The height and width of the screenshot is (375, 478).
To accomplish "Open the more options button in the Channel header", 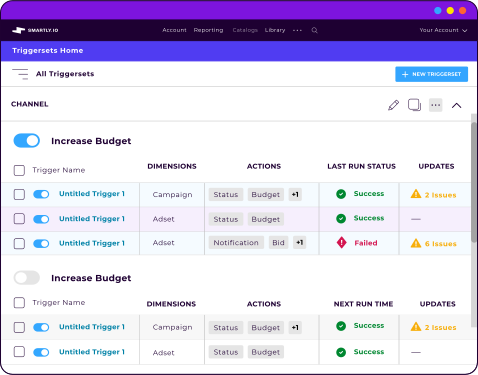I will 436,105.
